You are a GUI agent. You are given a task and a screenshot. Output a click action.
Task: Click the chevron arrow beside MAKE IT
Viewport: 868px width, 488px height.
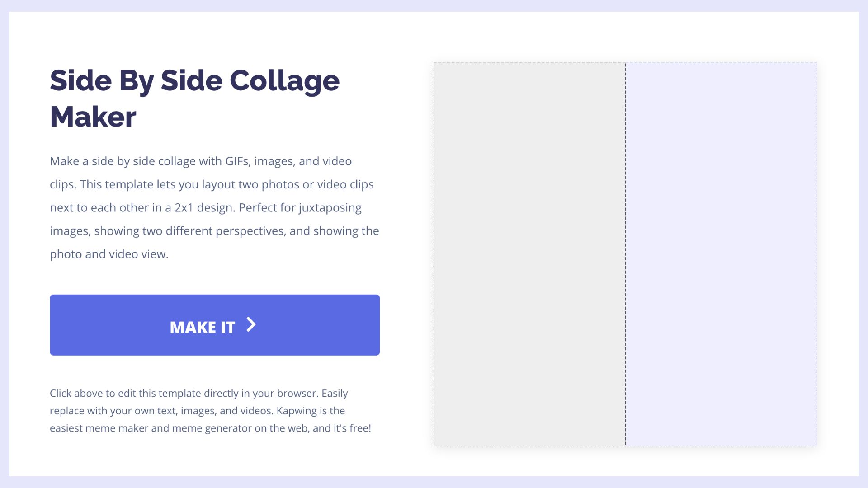[x=251, y=325]
